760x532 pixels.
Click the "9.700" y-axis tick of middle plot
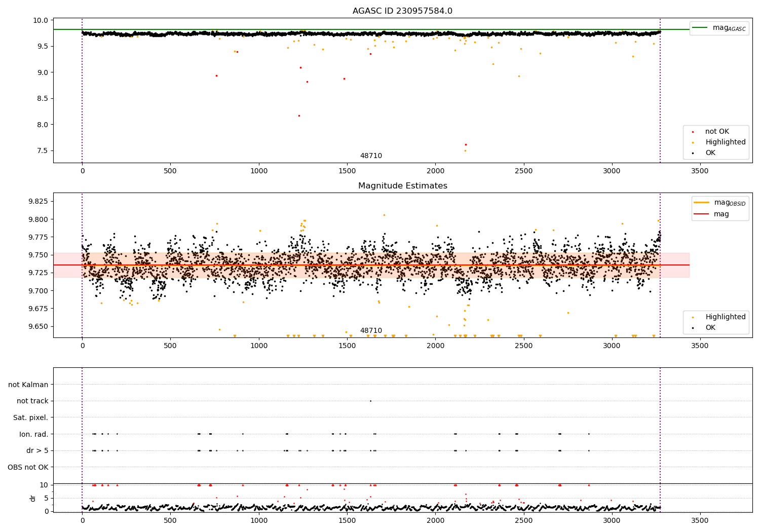[x=39, y=291]
